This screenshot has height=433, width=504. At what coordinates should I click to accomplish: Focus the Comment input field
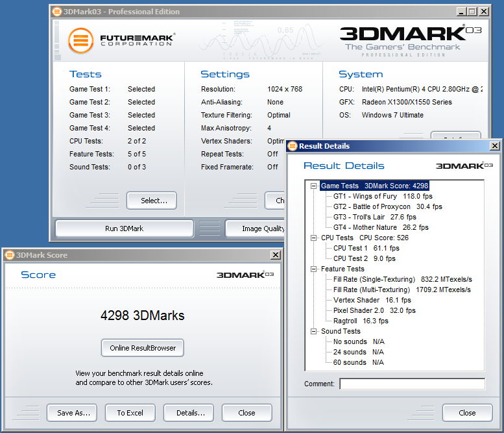pos(413,384)
